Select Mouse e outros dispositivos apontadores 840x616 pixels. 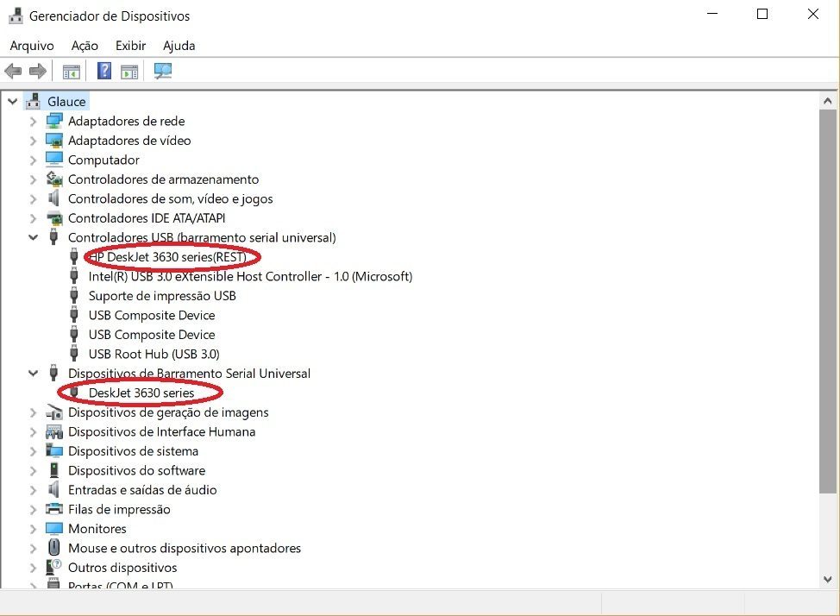(x=185, y=548)
